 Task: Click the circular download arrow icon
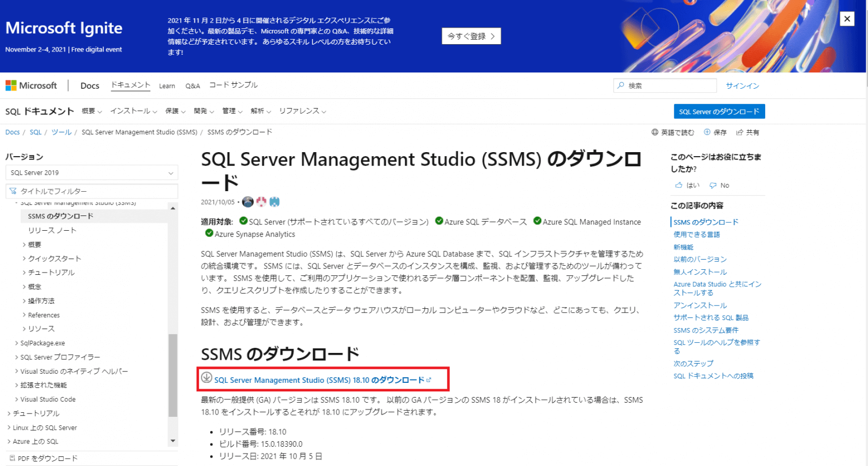(207, 378)
